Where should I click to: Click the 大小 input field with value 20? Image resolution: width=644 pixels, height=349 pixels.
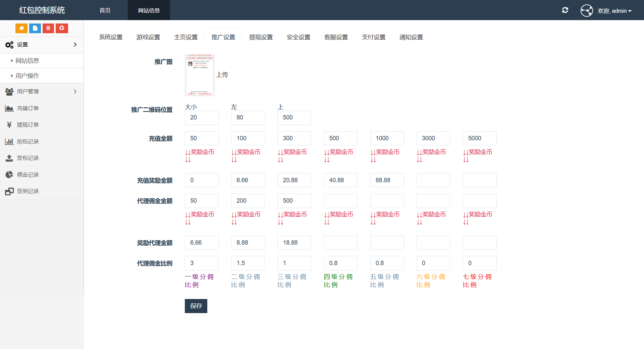point(202,118)
